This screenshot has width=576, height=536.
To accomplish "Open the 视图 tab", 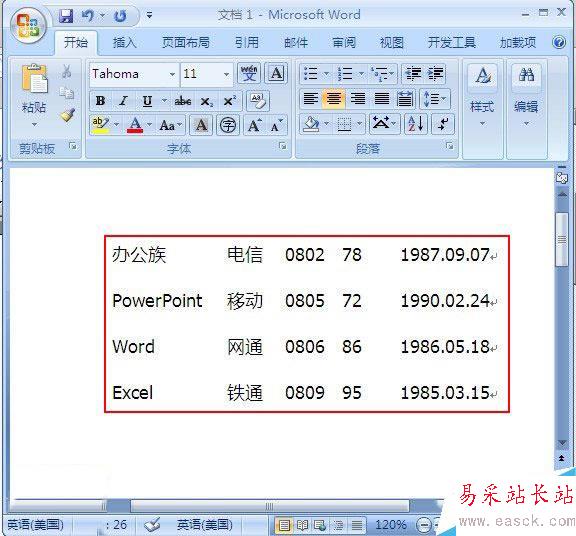I will click(x=392, y=43).
